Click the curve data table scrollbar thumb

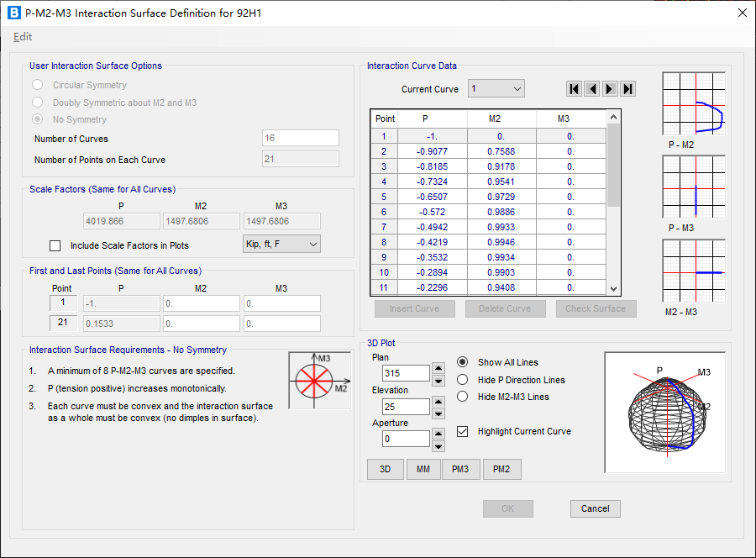613,166
